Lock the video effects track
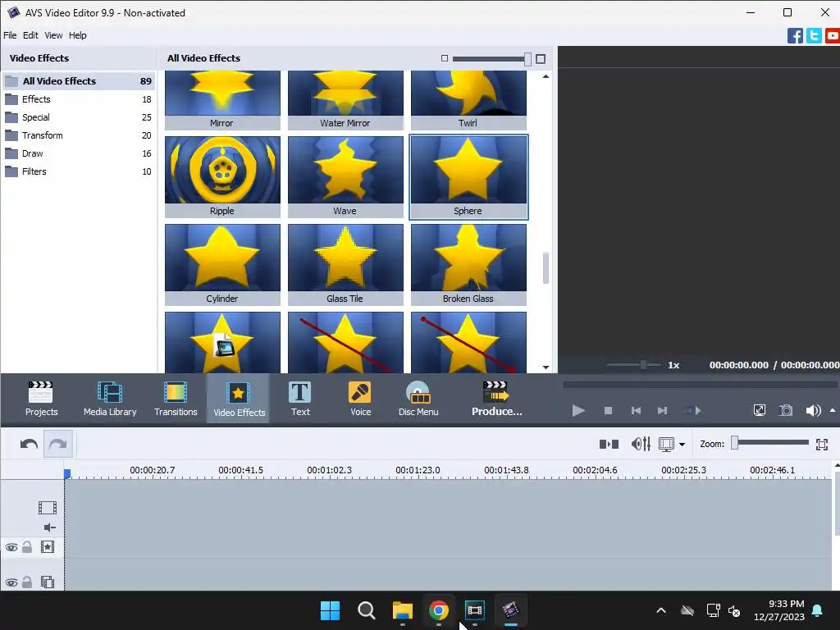The width and height of the screenshot is (840, 630). (x=27, y=547)
